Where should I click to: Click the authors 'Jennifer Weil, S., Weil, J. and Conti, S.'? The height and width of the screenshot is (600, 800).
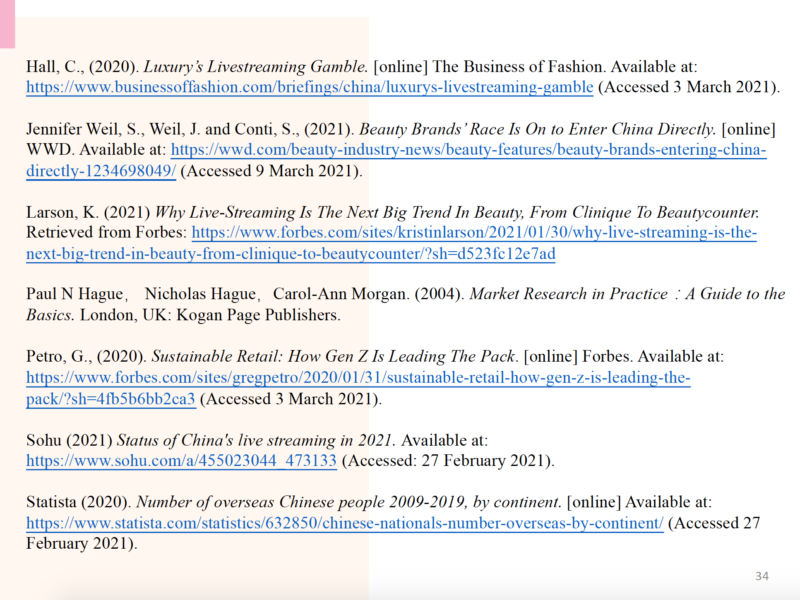tap(163, 129)
